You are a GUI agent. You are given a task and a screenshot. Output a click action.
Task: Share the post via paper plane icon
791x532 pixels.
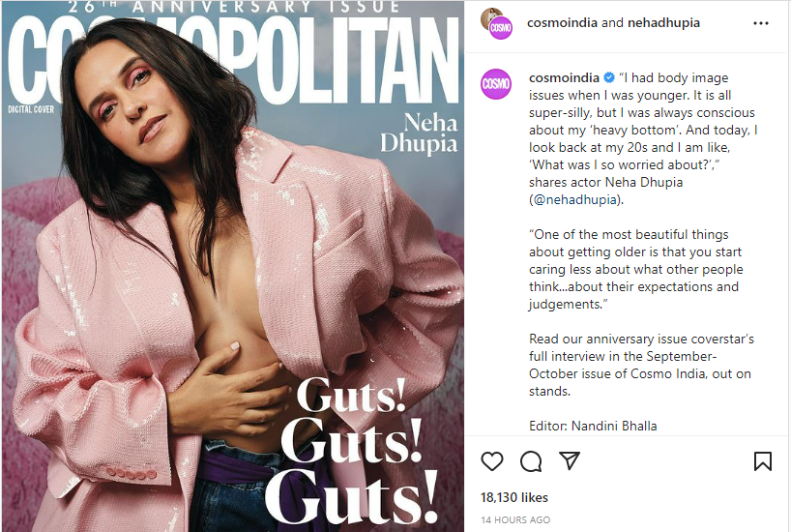[570, 460]
